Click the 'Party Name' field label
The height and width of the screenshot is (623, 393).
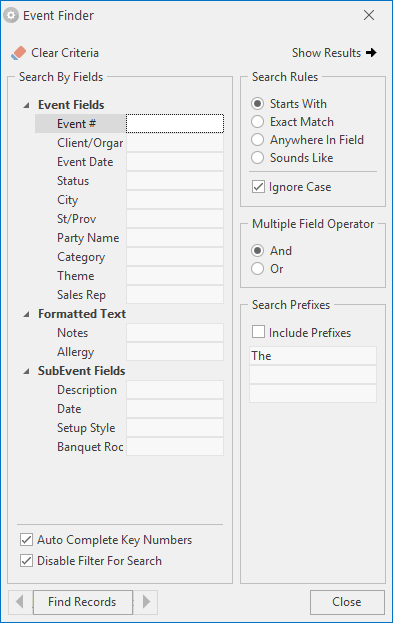click(88, 238)
